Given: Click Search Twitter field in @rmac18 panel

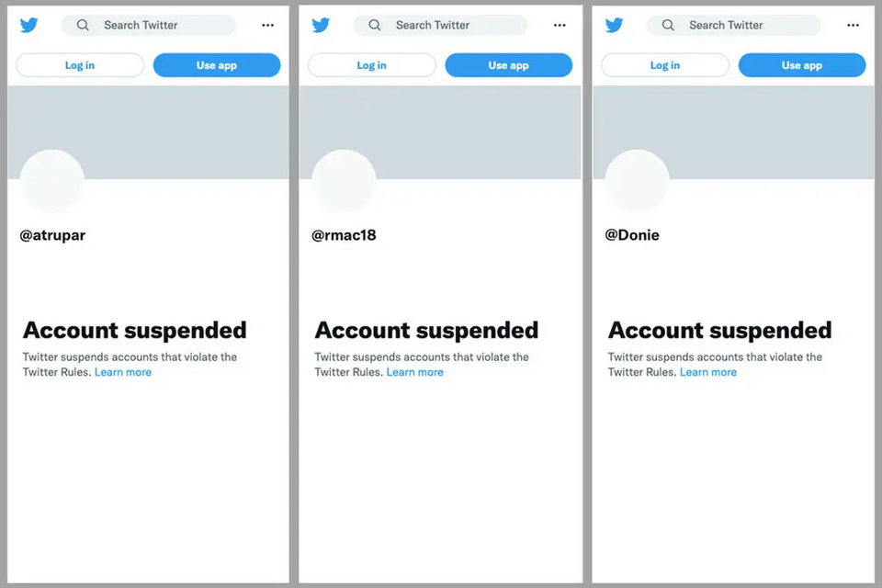Looking at the screenshot, I should pyautogui.click(x=441, y=26).
